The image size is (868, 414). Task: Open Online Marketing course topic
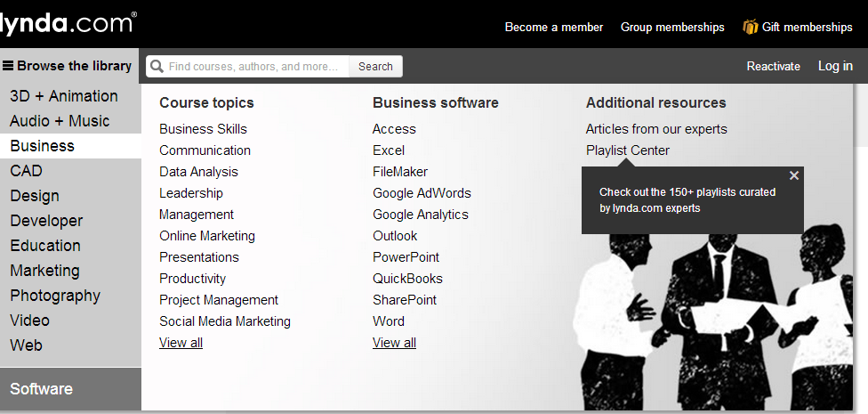coord(207,236)
